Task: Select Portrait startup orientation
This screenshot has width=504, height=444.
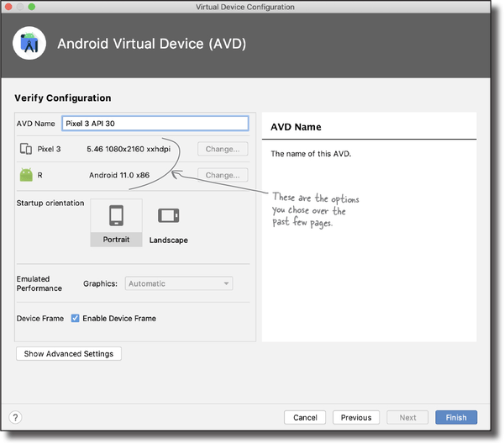Action: point(116,223)
